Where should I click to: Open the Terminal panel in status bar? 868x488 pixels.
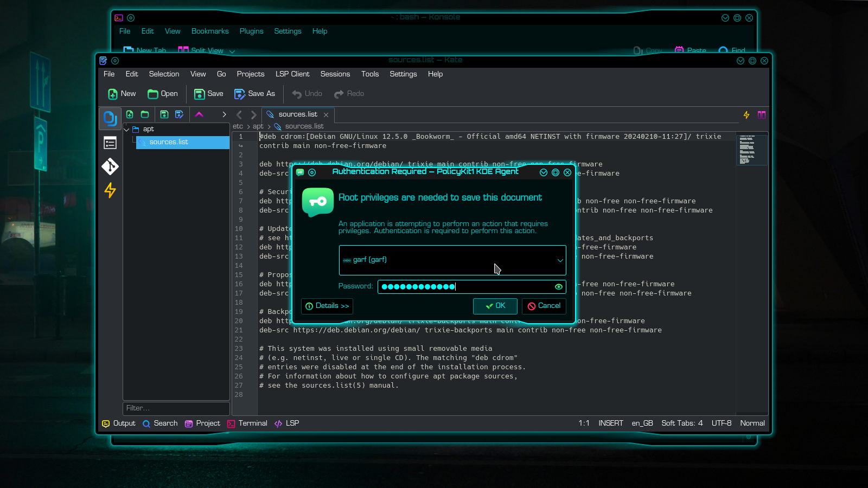(247, 423)
